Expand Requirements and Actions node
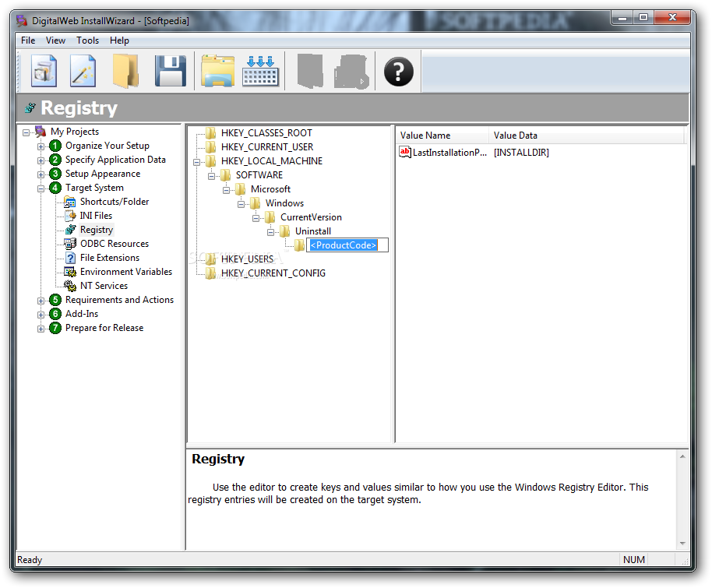This screenshot has height=588, width=712. tap(41, 301)
